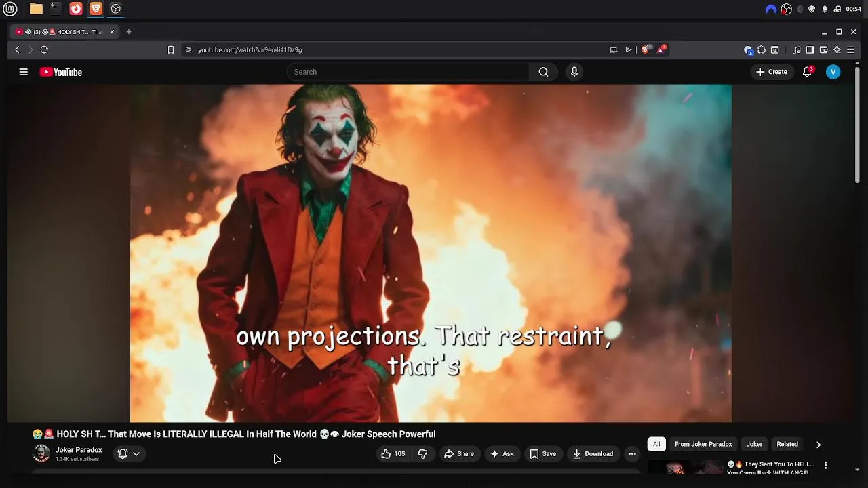
Task: Share the video
Action: pos(458,454)
